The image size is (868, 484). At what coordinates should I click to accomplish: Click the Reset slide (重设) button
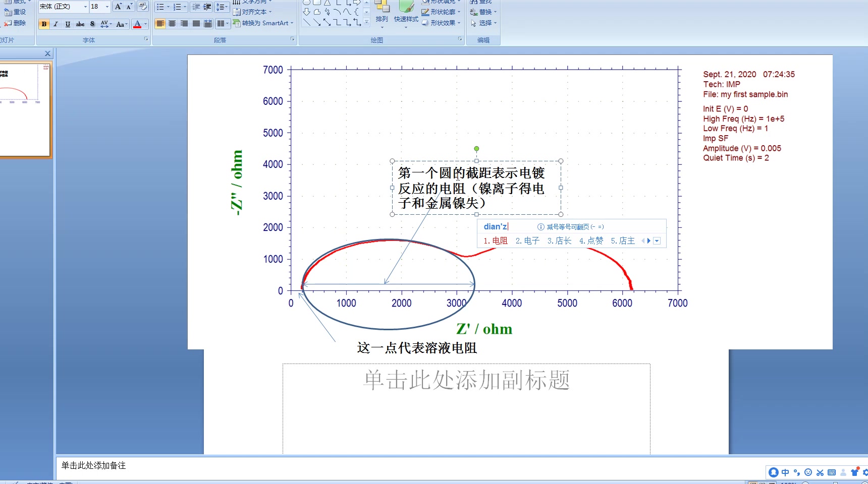tap(15, 12)
